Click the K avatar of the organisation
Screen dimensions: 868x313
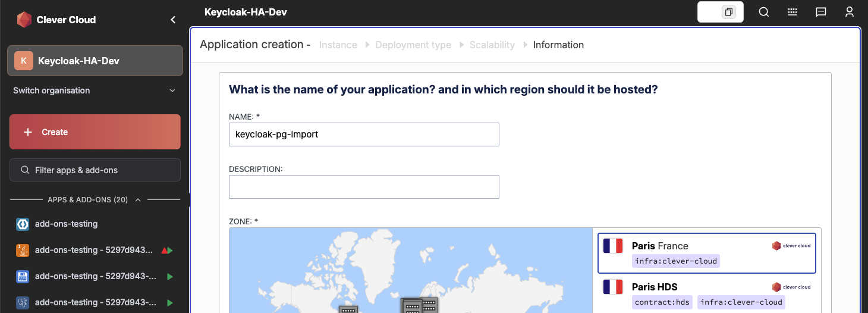[x=24, y=61]
